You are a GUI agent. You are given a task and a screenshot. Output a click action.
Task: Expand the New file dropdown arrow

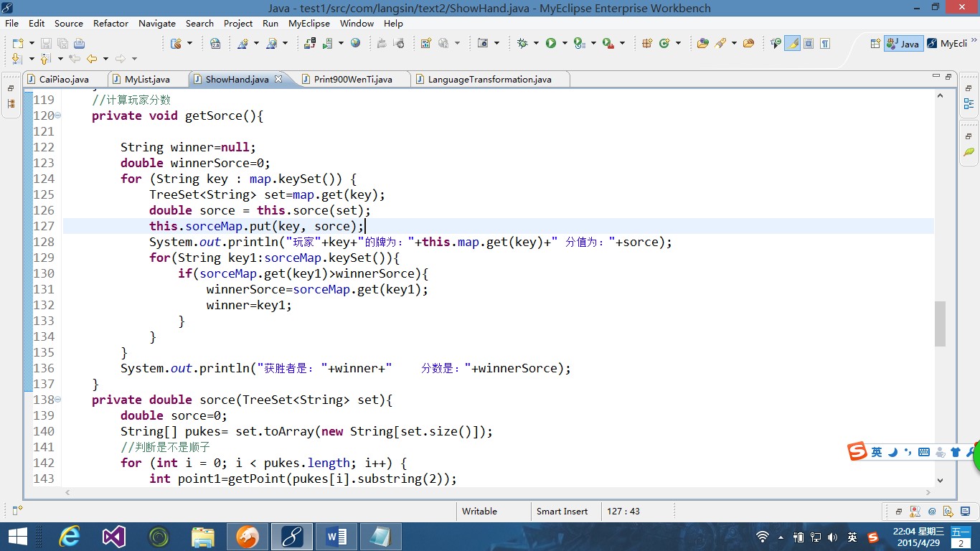coord(31,43)
